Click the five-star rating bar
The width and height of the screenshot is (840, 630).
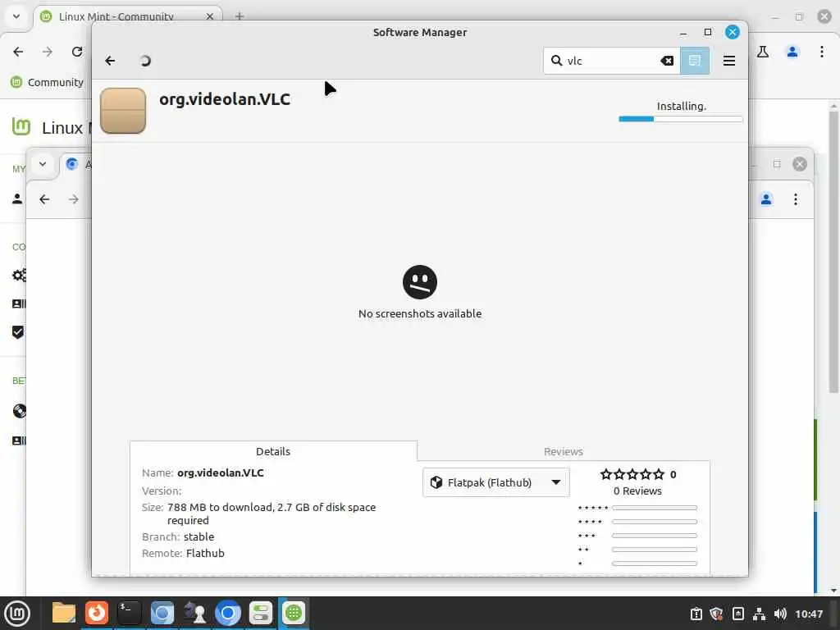(654, 507)
